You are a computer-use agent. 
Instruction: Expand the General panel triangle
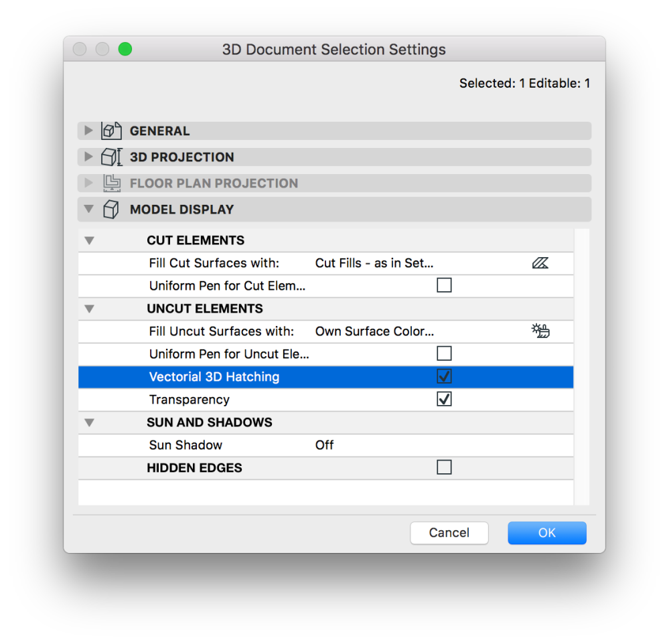[88, 131]
